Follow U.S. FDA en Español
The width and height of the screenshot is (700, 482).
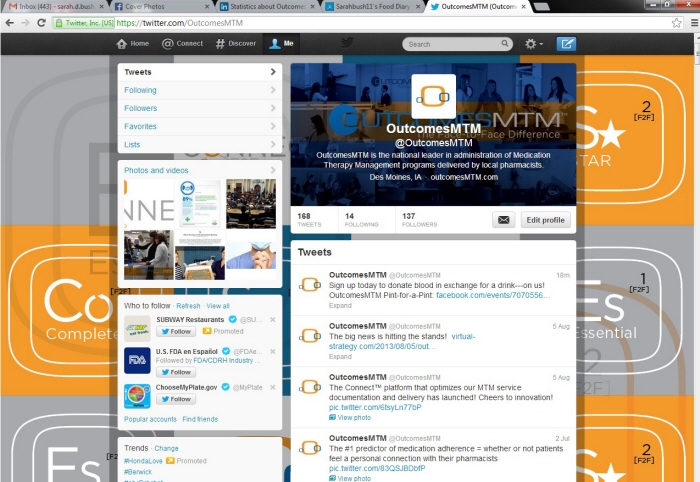(x=176, y=372)
